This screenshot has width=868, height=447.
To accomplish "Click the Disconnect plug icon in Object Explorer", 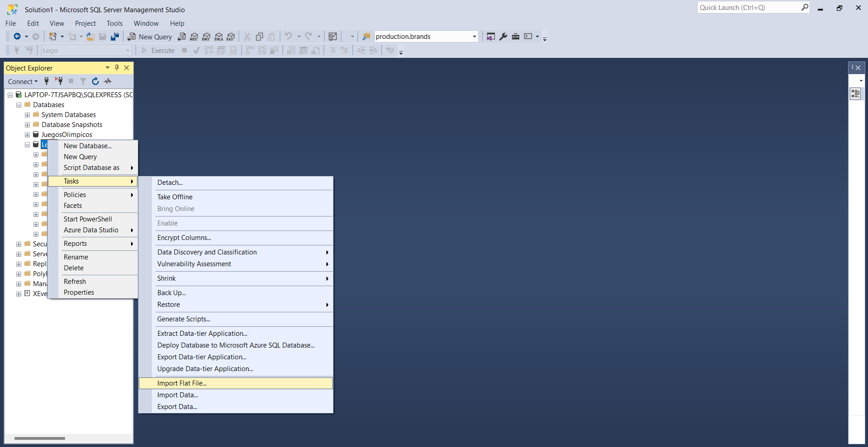I will (x=59, y=81).
